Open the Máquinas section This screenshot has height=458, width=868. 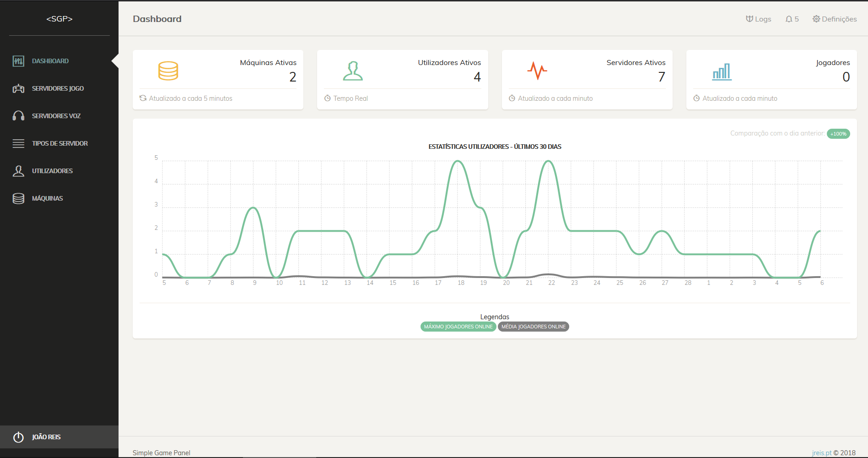59,198
